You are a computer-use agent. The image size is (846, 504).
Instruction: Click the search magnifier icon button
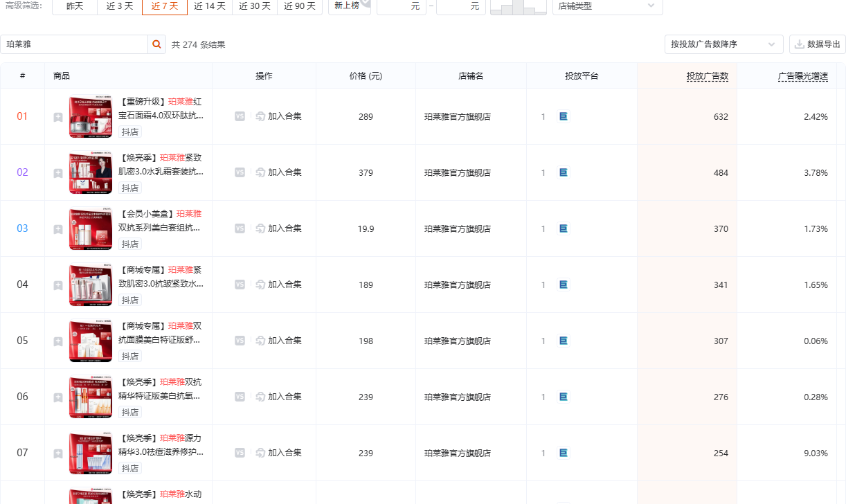coord(157,44)
